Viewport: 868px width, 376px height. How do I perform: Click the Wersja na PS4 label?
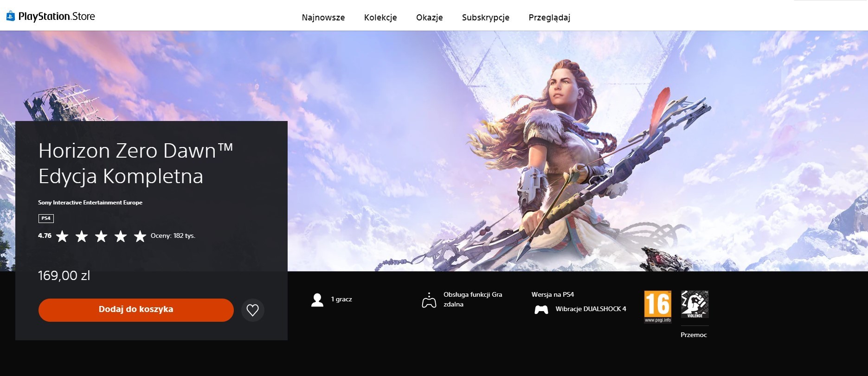pos(553,294)
